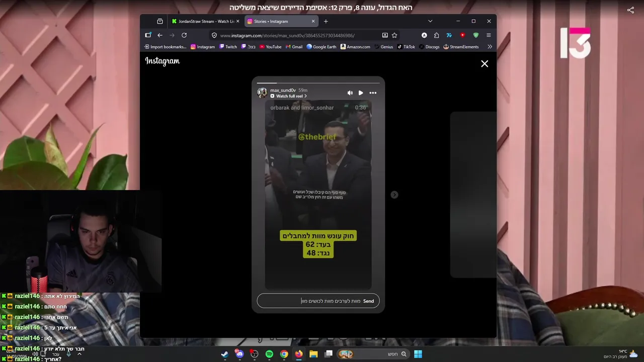The height and width of the screenshot is (362, 644).
Task: Open the weather widget showing 14°C
Action: pyautogui.click(x=621, y=354)
